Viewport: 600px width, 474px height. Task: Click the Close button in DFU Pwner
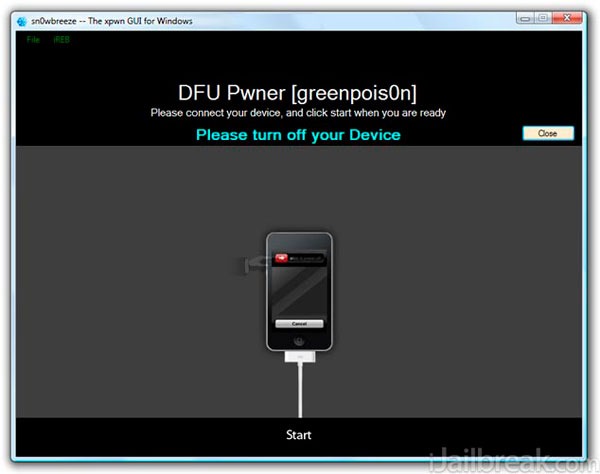coord(548,133)
